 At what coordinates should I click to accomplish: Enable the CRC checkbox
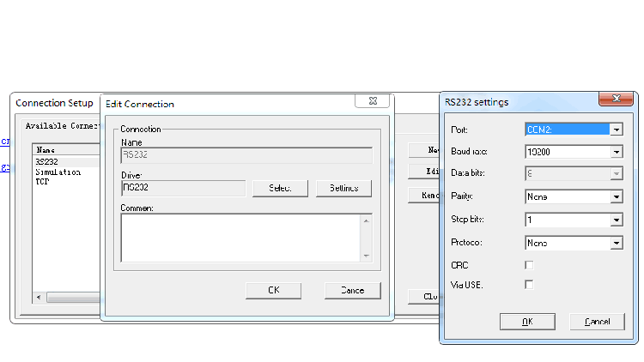click(529, 265)
